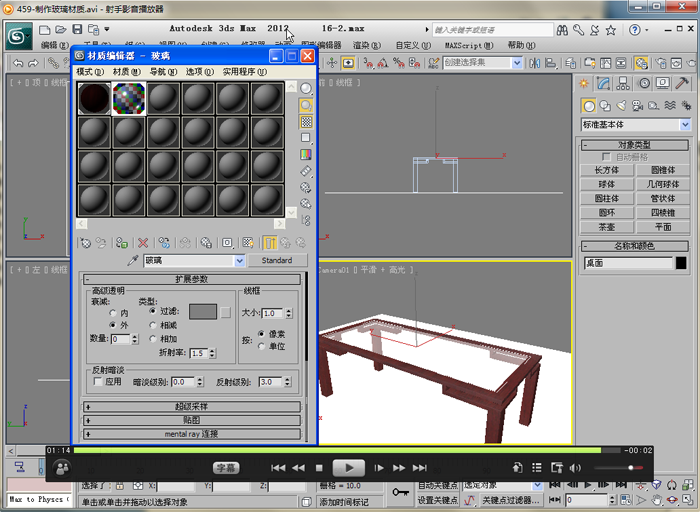Expand the mental ray Connection rollout
Screen dimensions: 700x512
[x=192, y=434]
